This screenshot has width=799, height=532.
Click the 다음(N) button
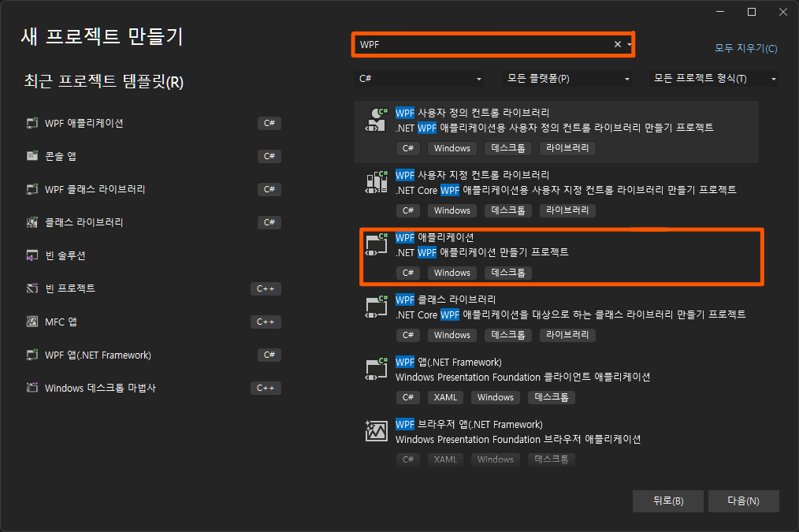[744, 501]
